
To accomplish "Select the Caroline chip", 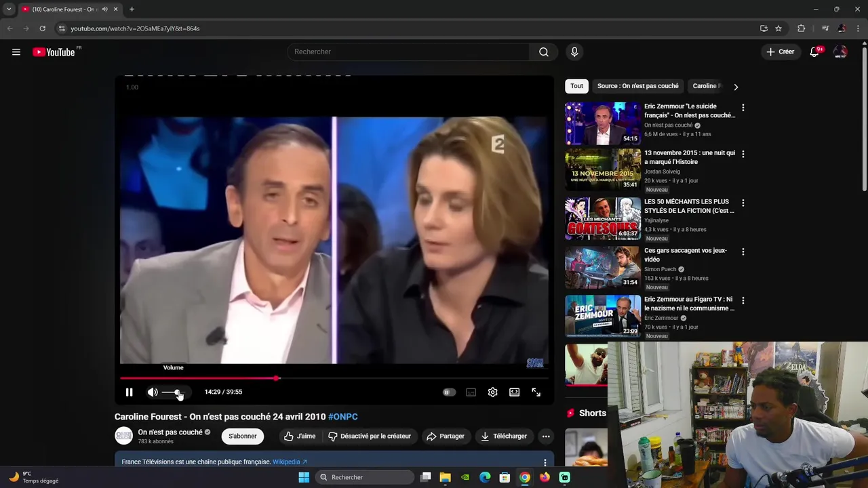I will (x=707, y=86).
